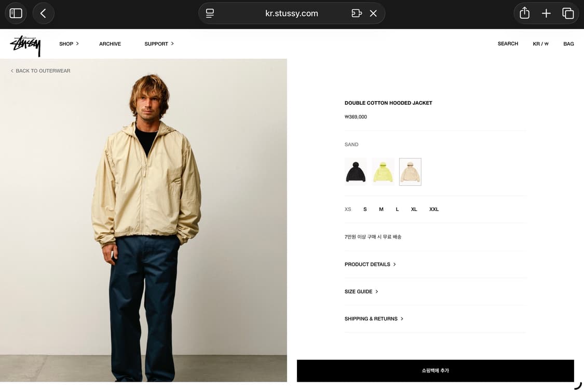
Task: Open the page reader menu icon
Action: coord(210,13)
